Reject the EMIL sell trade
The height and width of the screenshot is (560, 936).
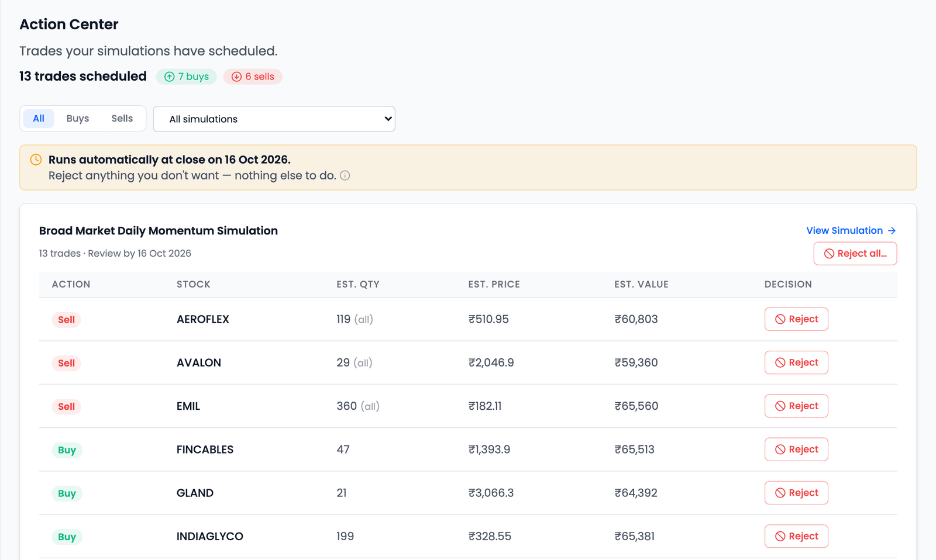point(796,406)
